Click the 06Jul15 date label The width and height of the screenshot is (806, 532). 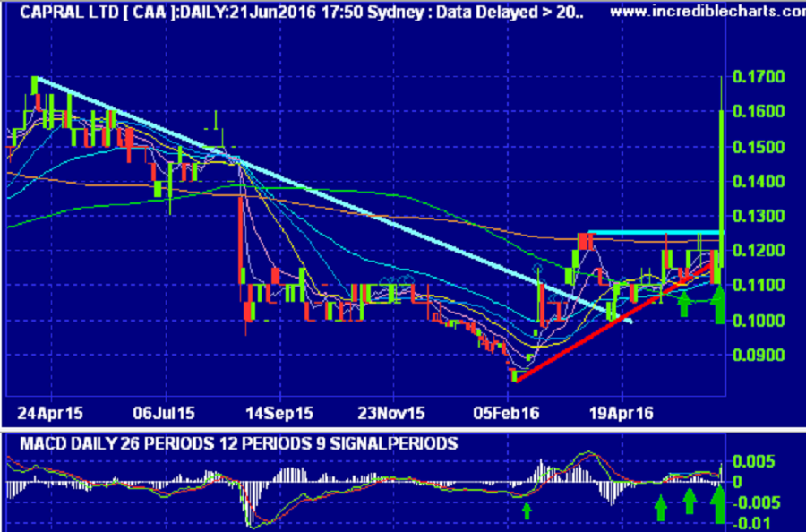tap(164, 413)
